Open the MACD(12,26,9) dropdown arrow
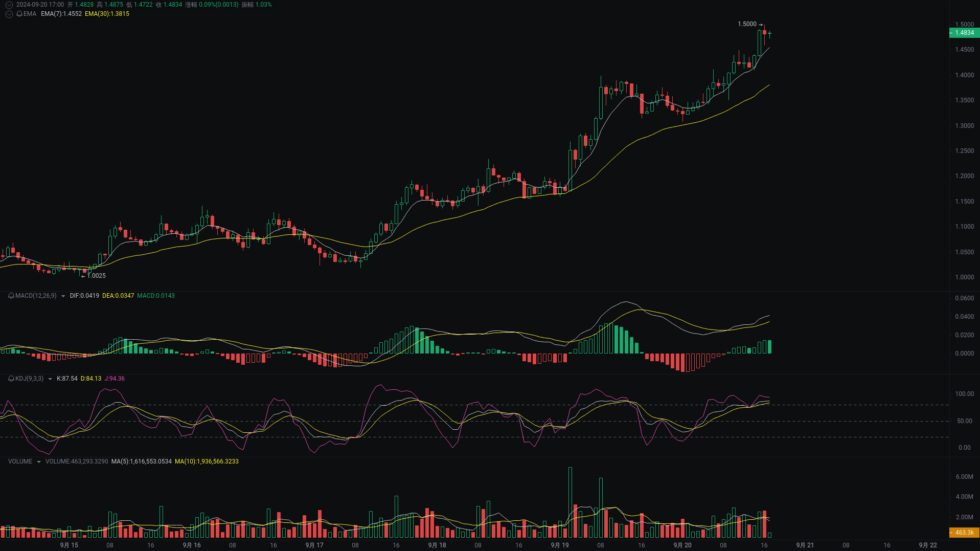Image resolution: width=980 pixels, height=551 pixels. 63,296
